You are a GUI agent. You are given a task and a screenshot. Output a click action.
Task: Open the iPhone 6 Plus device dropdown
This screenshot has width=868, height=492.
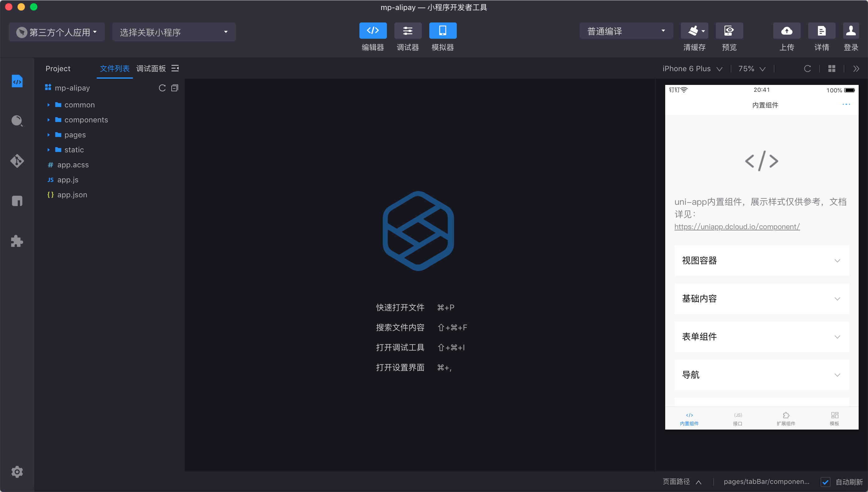pos(692,69)
